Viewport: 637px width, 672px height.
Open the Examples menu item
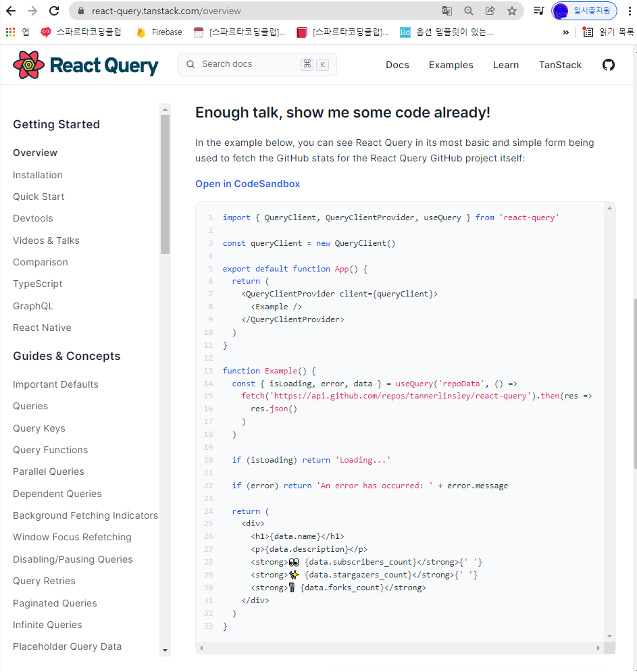(451, 65)
